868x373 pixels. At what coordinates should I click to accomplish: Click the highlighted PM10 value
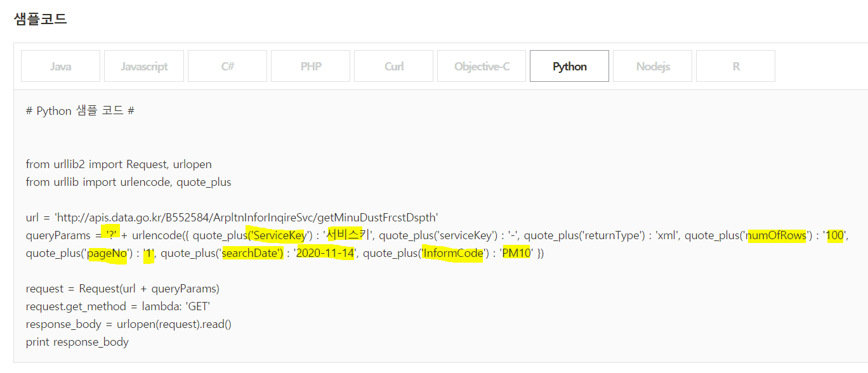coord(516,253)
